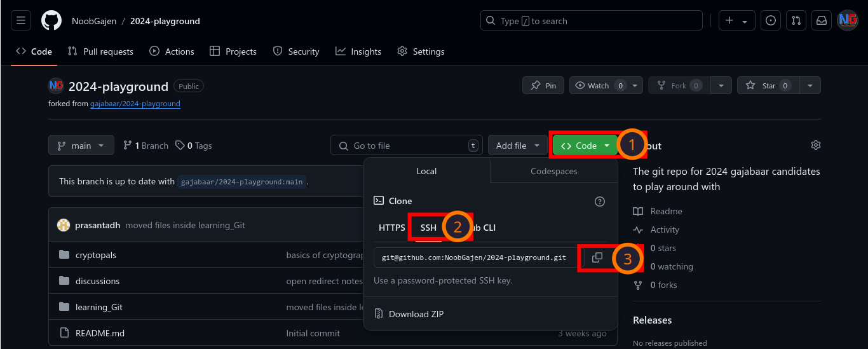
Task: Click the Watch button
Action: pos(606,85)
